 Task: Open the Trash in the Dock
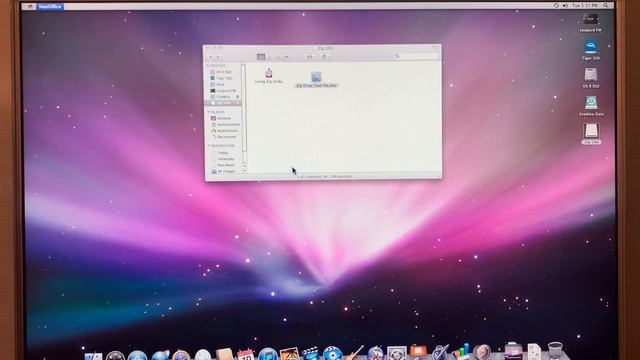[x=555, y=351]
